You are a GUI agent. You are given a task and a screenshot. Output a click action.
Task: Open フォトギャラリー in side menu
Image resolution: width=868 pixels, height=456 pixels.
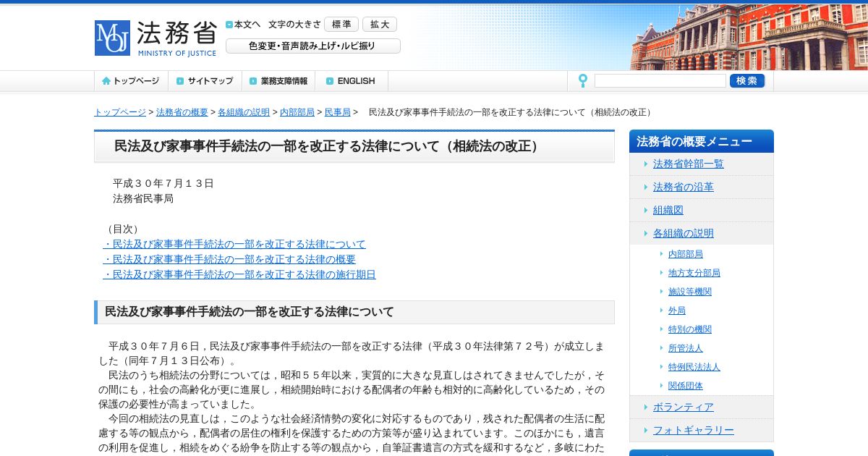click(694, 430)
